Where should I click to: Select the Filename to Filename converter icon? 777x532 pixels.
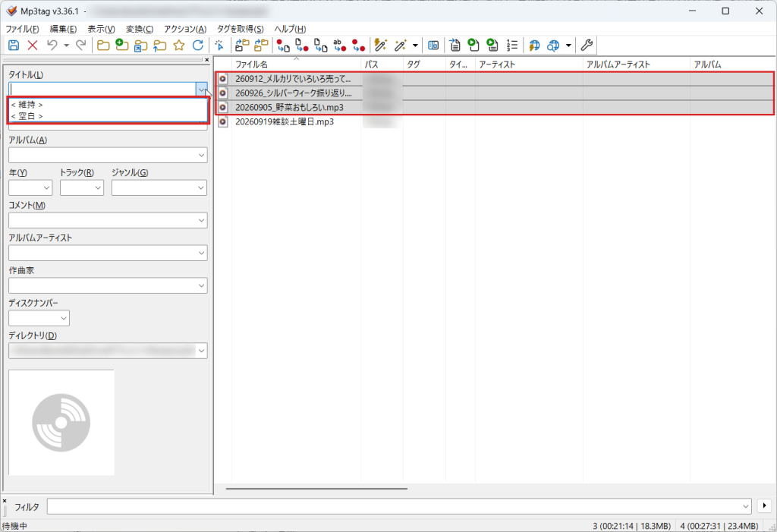pos(321,46)
